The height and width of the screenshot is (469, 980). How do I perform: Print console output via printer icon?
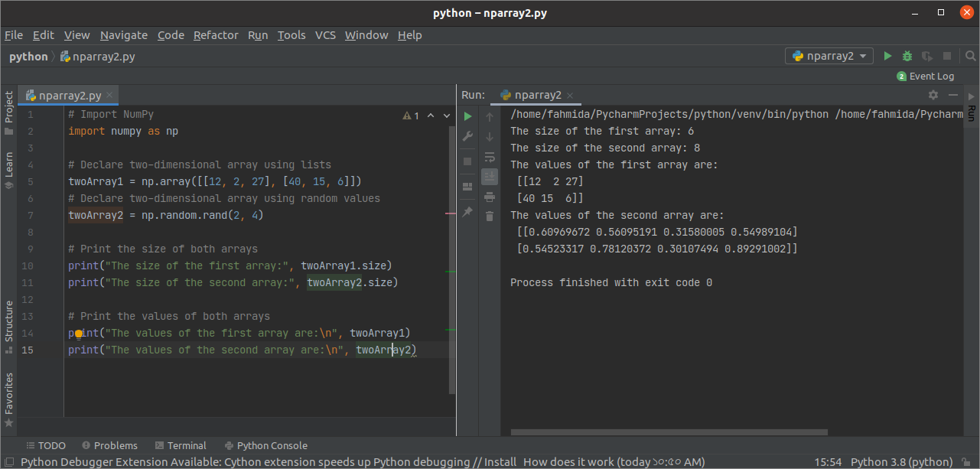490,197
